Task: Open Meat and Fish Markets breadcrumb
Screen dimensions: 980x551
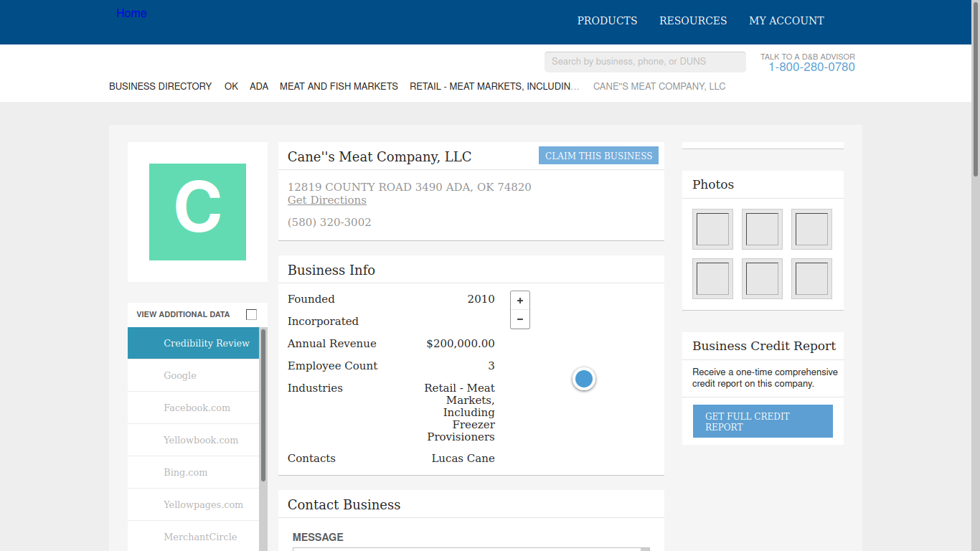Action: click(339, 86)
